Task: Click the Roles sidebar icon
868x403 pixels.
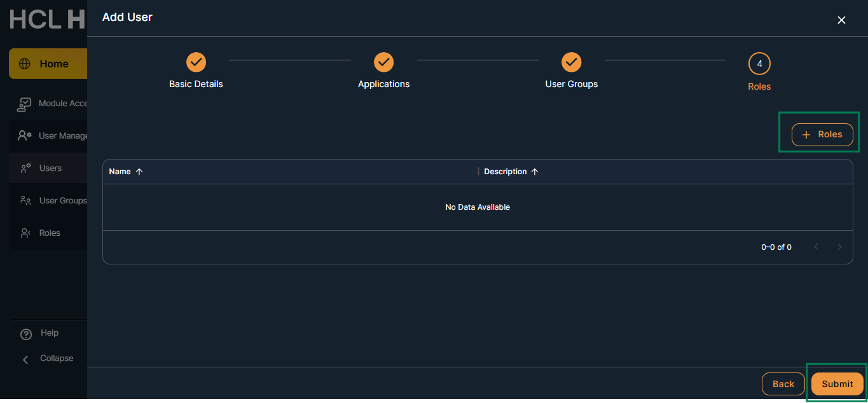Action: pos(26,233)
